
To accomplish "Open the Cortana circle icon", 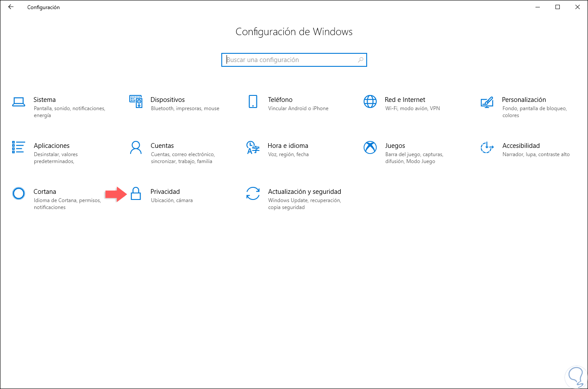I will pos(19,193).
